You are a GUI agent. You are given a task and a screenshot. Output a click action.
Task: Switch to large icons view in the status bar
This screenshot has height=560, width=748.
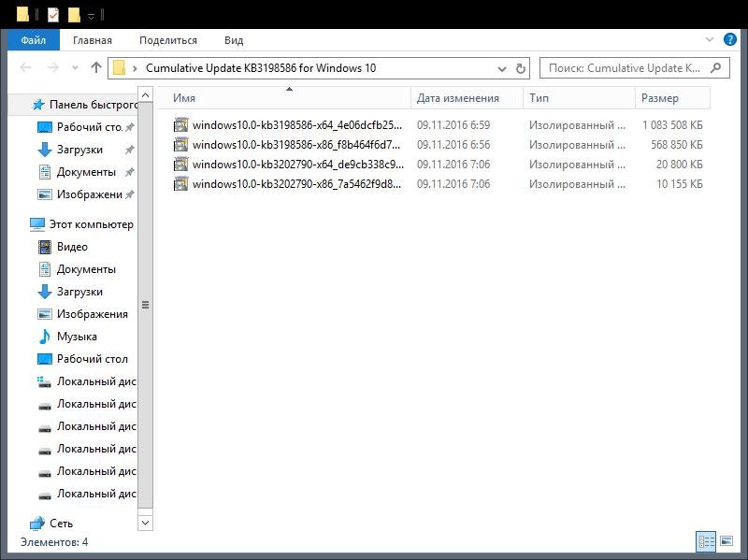pos(726,541)
